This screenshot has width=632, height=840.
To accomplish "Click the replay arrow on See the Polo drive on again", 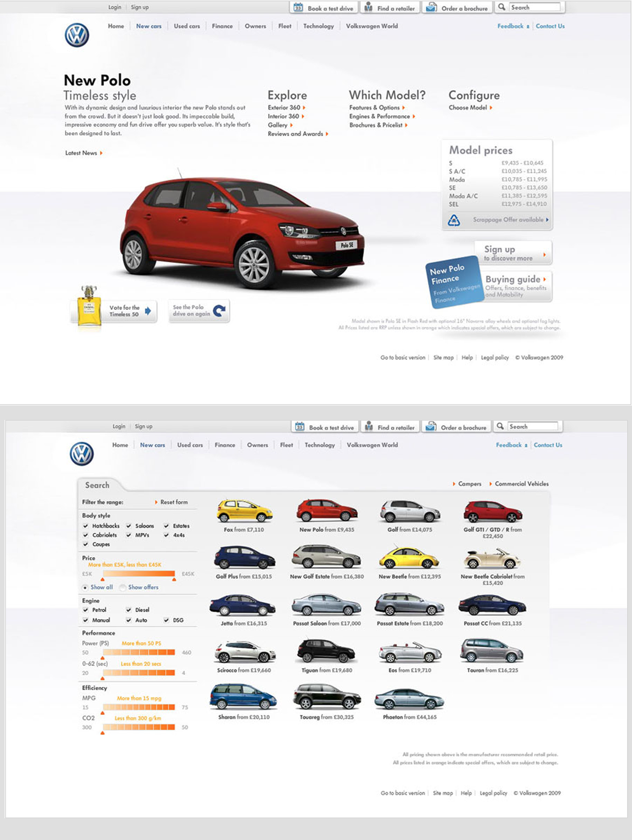I will pos(219,310).
